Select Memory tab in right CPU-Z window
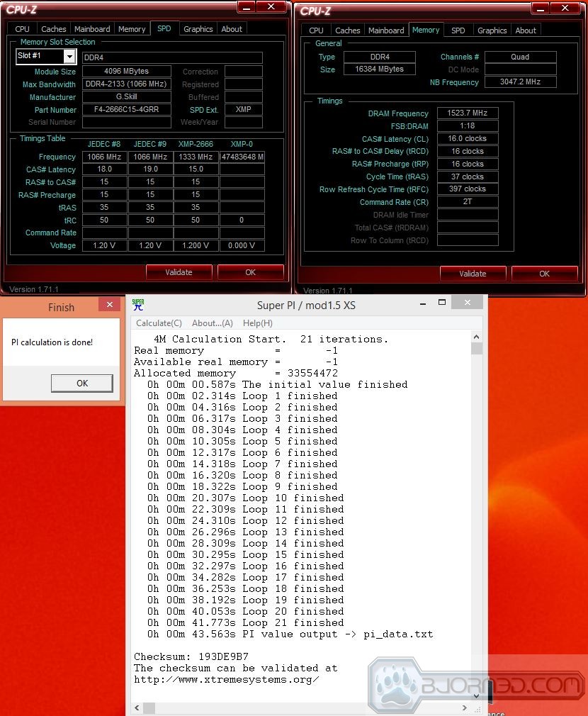 [x=426, y=30]
